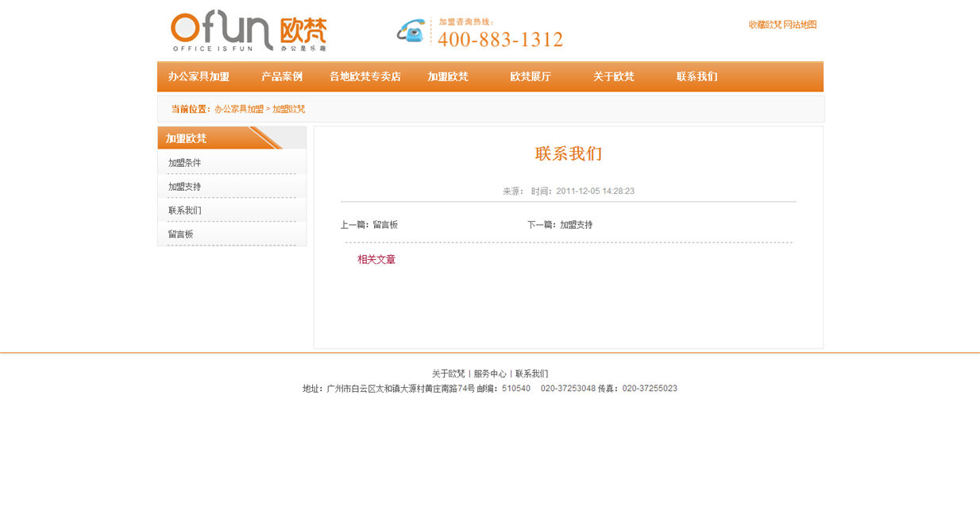Click fax number 020-37255023
This screenshot has height=519, width=980.
(650, 389)
